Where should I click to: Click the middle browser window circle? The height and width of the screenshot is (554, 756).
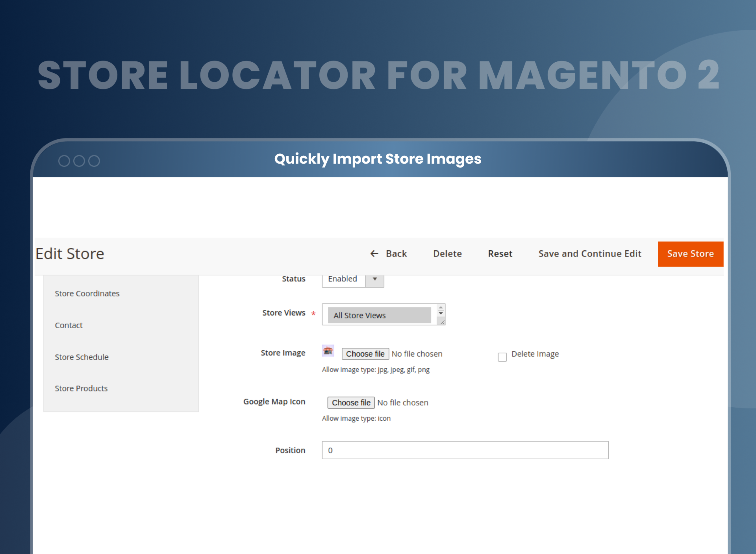pos(79,161)
